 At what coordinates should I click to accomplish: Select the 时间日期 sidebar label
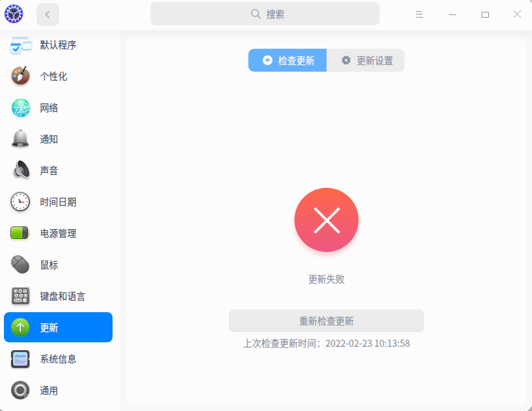pos(58,202)
